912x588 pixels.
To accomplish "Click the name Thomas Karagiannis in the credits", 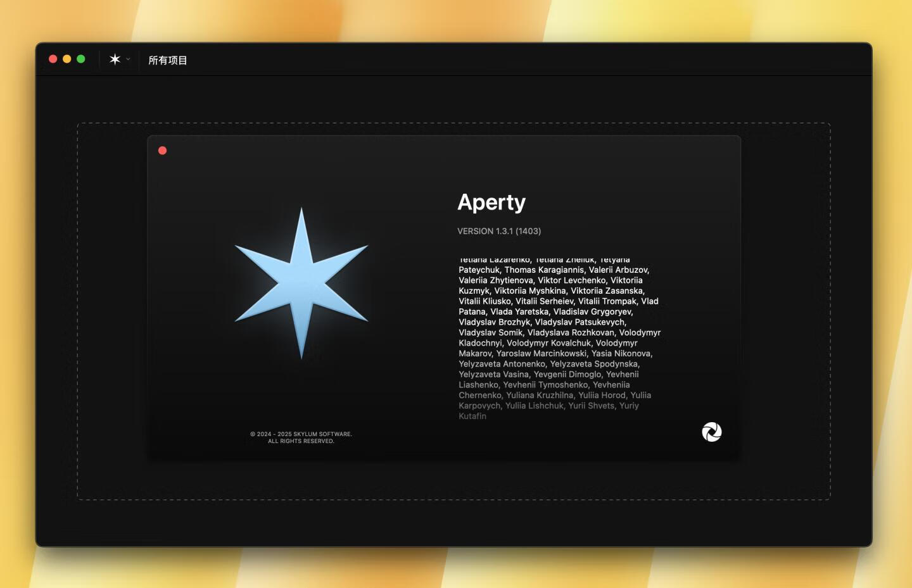I will pyautogui.click(x=544, y=270).
